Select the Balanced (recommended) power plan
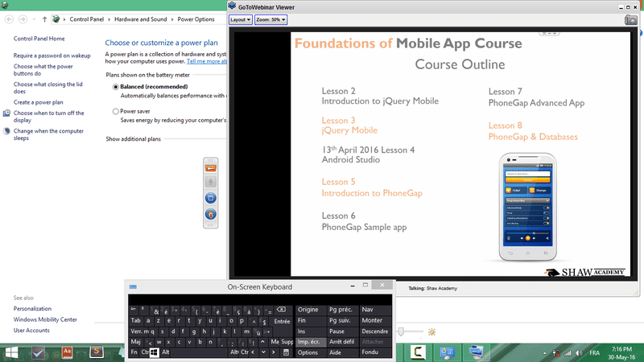Viewport: 644px width, 362px height. (116, 86)
